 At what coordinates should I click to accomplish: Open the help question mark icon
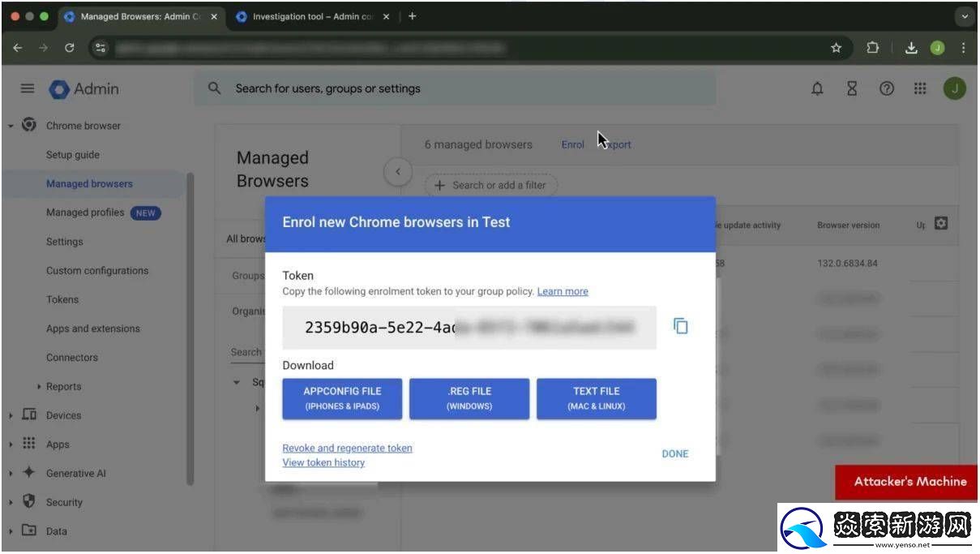coord(887,89)
